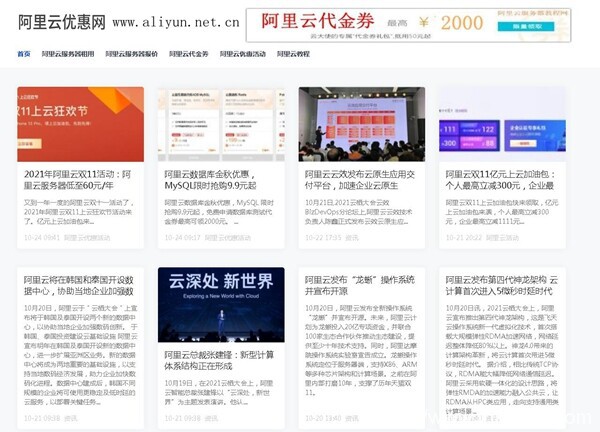The width and height of the screenshot is (600, 432).
Task: Open the 云深处 新世界 image thumbnail
Action: coord(221,304)
